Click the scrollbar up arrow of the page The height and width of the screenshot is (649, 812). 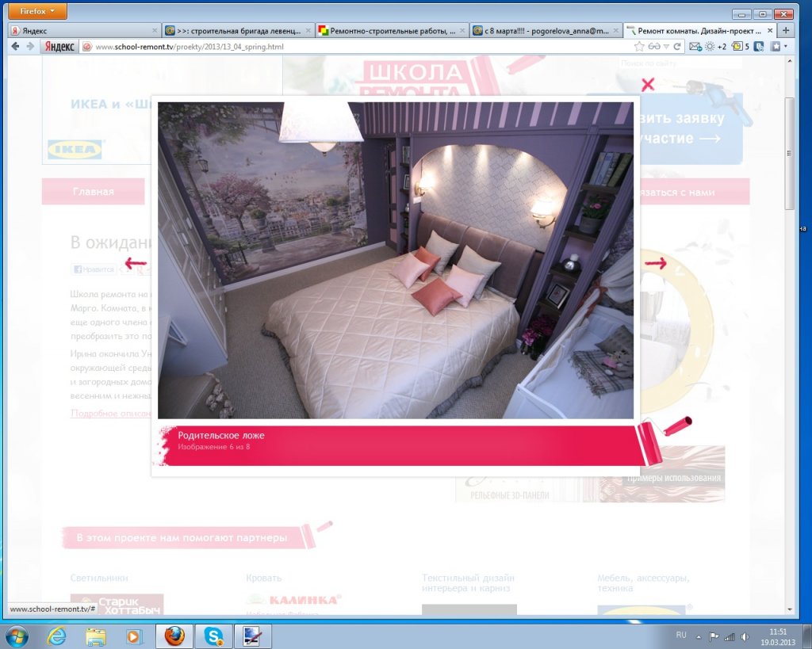click(790, 62)
